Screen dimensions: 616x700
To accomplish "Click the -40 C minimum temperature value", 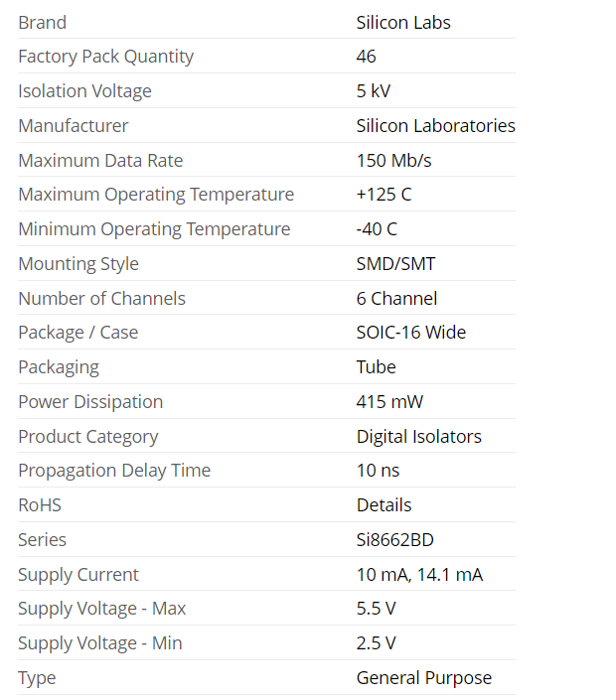I will point(377,229).
